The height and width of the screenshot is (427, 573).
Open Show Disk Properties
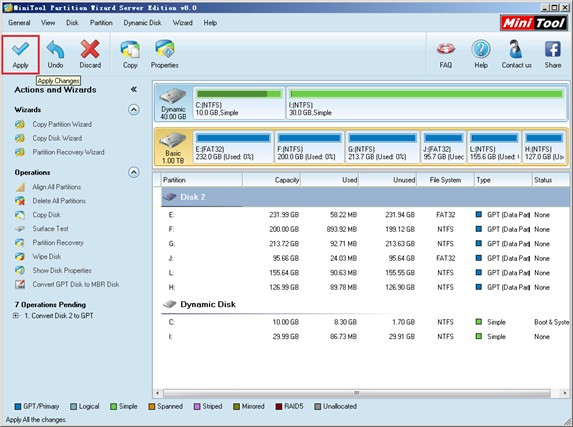click(x=62, y=270)
